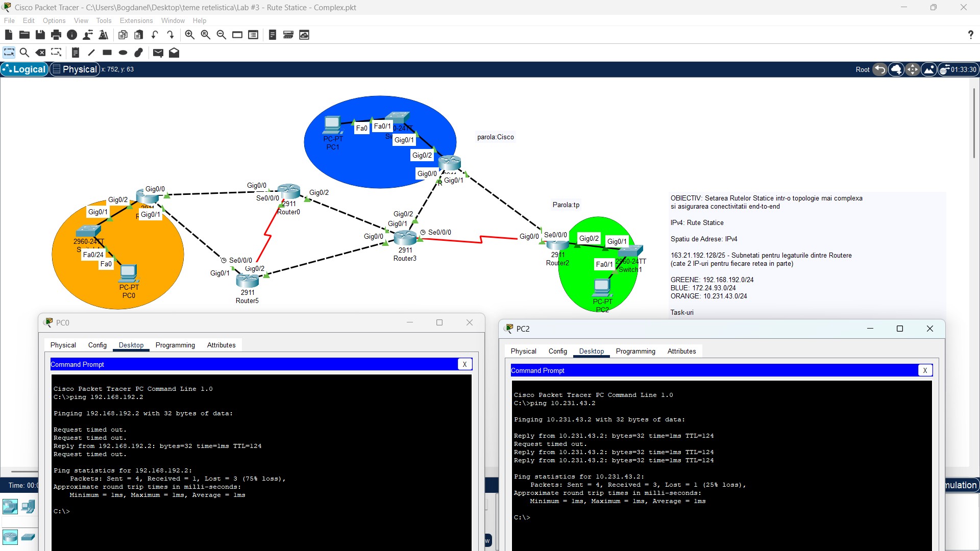Click inside the PC2 command prompt terminal
This screenshot has height=551, width=980.
722,465
